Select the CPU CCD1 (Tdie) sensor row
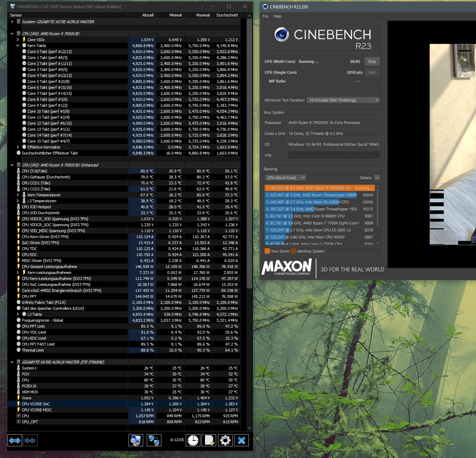Screen dimensions: 476x458 124,183
